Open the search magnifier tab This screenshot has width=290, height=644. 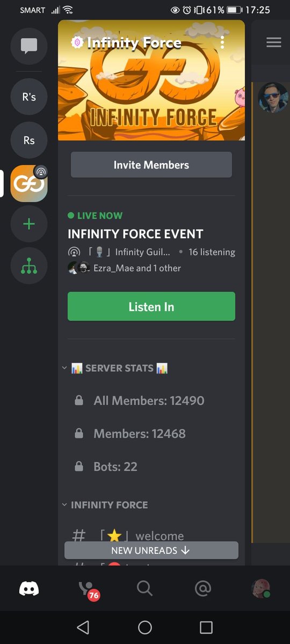(x=144, y=589)
